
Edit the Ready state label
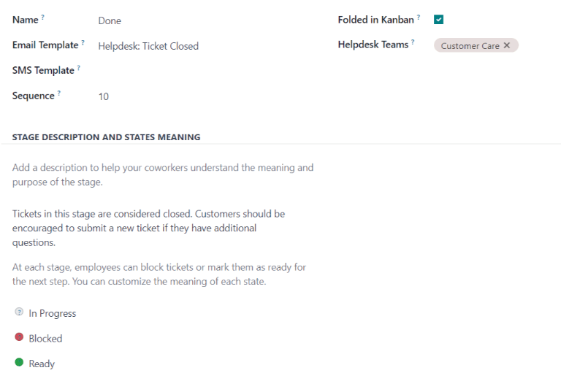point(42,364)
